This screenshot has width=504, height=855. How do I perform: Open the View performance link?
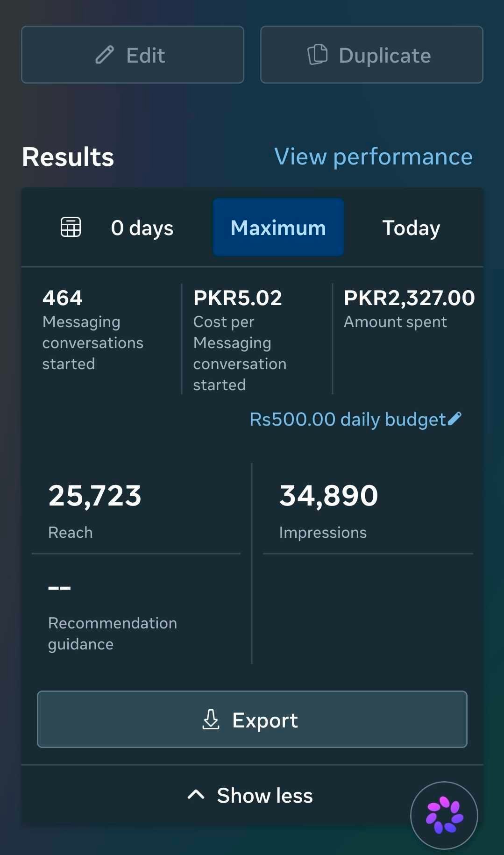click(x=374, y=157)
